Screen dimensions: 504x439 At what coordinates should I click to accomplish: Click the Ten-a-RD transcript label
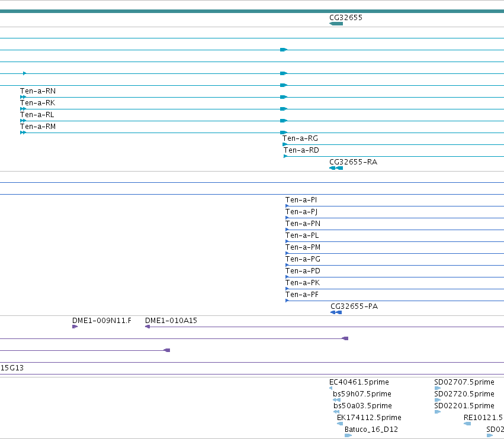(301, 151)
